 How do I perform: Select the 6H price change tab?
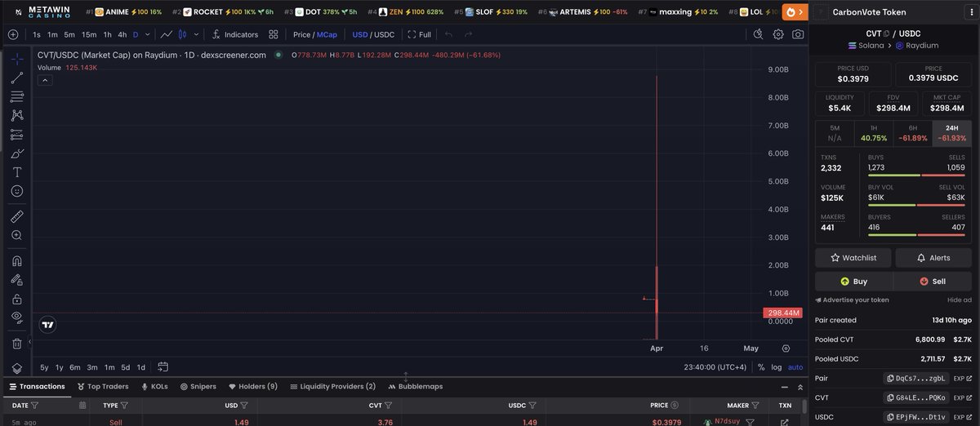tap(912, 134)
